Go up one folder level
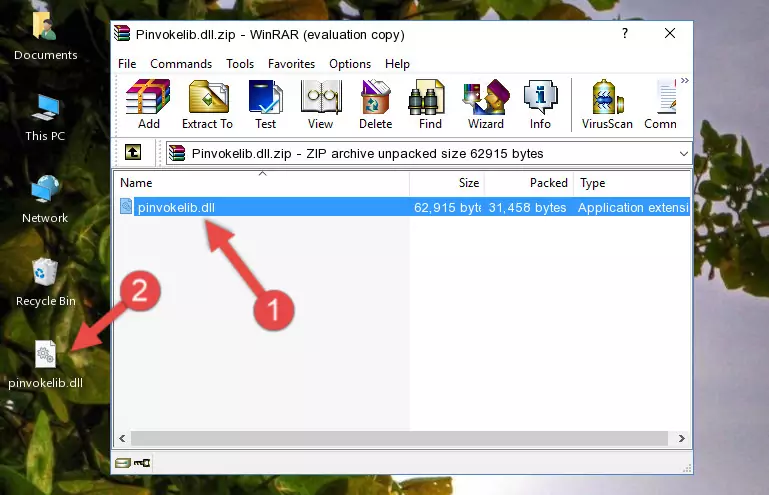 point(133,153)
